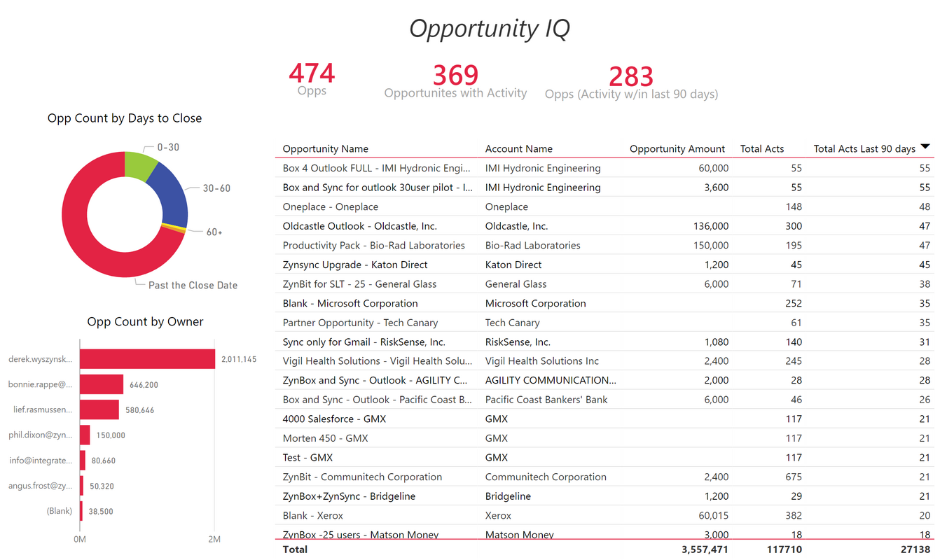Click the Total row of the table
This screenshot has width=947, height=560.
(490, 549)
